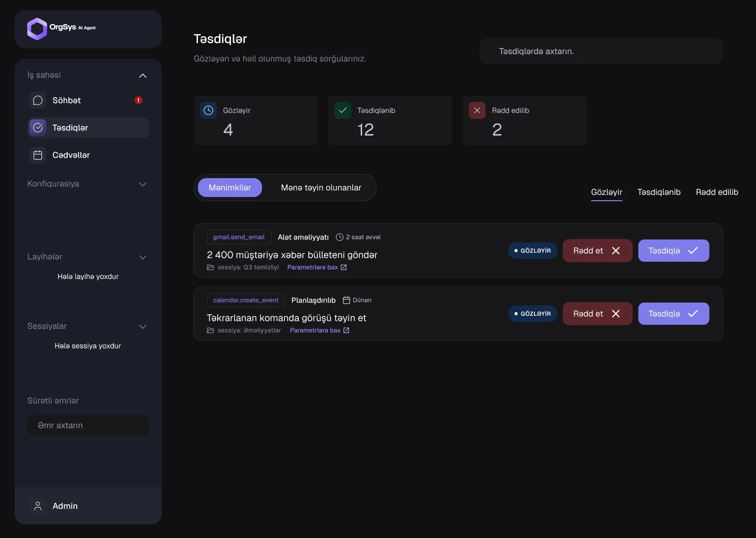Reject the recurring team meeting request

coord(597,314)
